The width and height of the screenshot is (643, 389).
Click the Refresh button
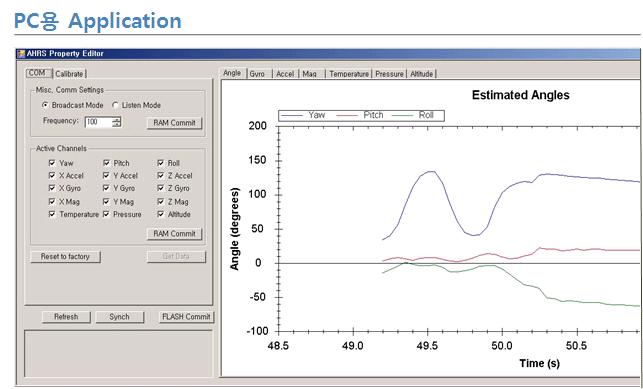(x=66, y=317)
